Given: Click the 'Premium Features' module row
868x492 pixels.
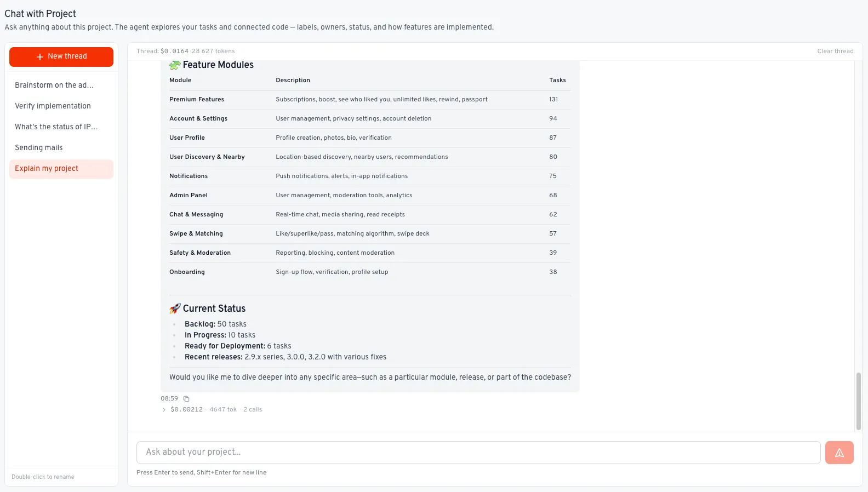Looking at the screenshot, I should 370,100.
